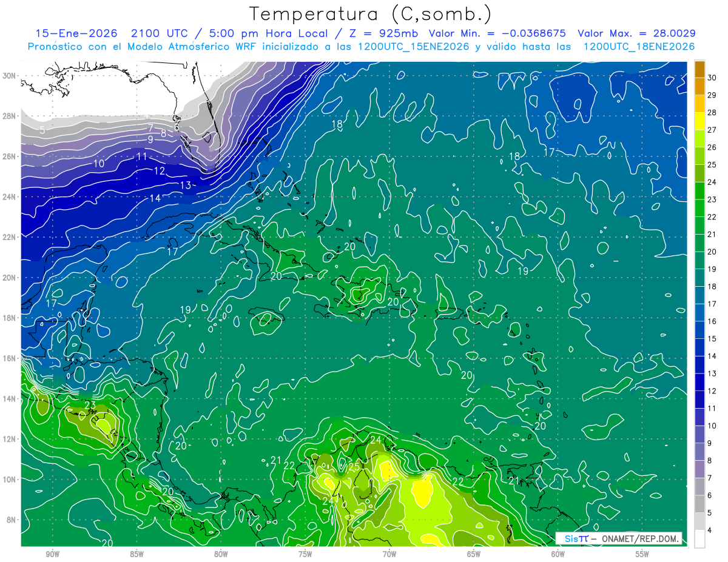
Task: Click the "90W" longitude axis label
Action: [52, 554]
